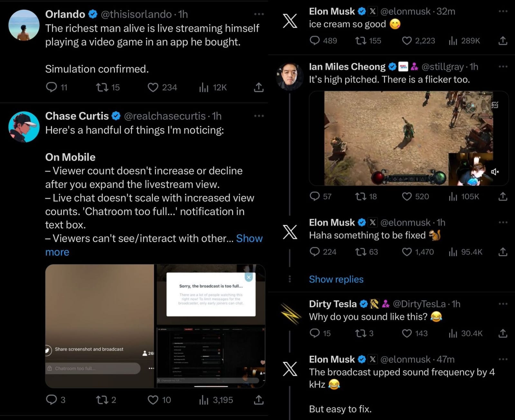Viewport: 515px width, 420px height.
Task: Share Ian Miles Cheong's video tweet
Action: [502, 196]
